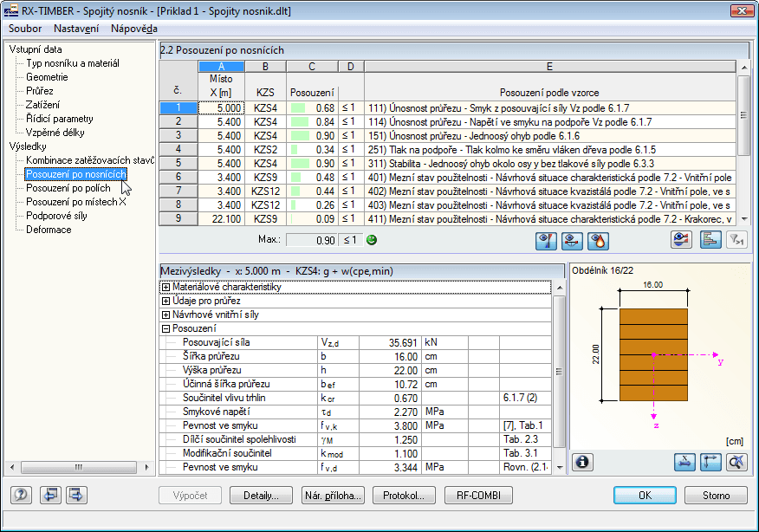Screen dimensions: 759x532
Task: Click the reset zoom view icon
Action: [x=736, y=462]
